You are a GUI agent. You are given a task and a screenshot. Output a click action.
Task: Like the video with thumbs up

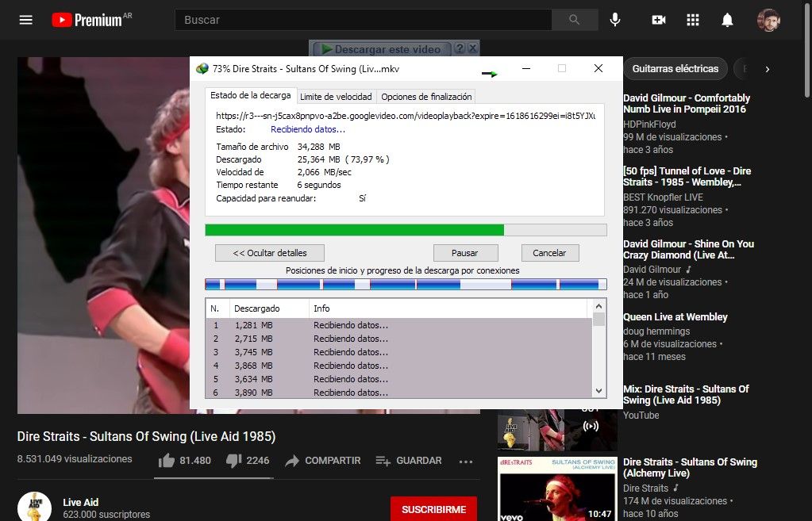167,461
